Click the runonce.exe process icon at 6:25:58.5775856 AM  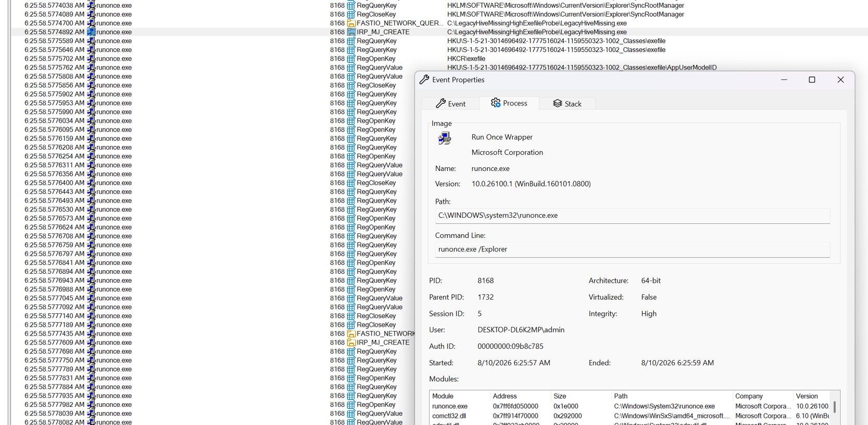click(x=91, y=85)
